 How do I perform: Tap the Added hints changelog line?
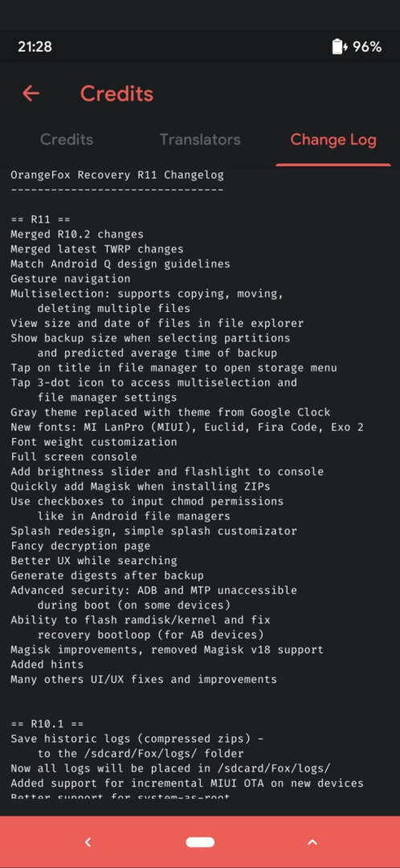tap(47, 665)
